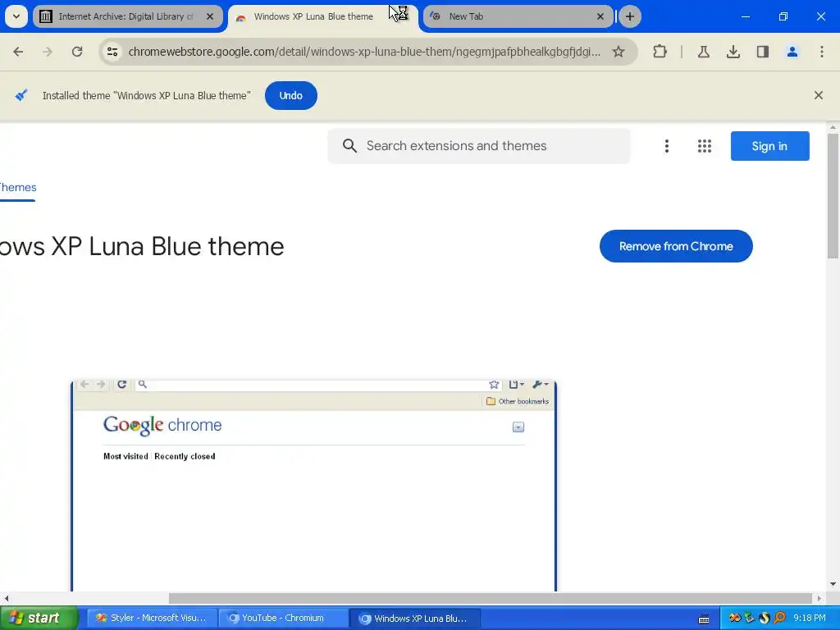Screen dimensions: 840x630
Task: Open the Windows Start menu
Action: pyautogui.click(x=39, y=618)
